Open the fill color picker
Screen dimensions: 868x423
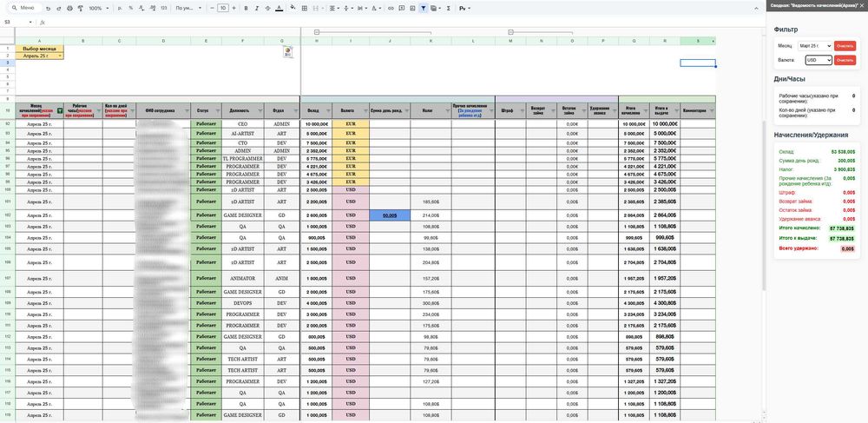click(293, 9)
